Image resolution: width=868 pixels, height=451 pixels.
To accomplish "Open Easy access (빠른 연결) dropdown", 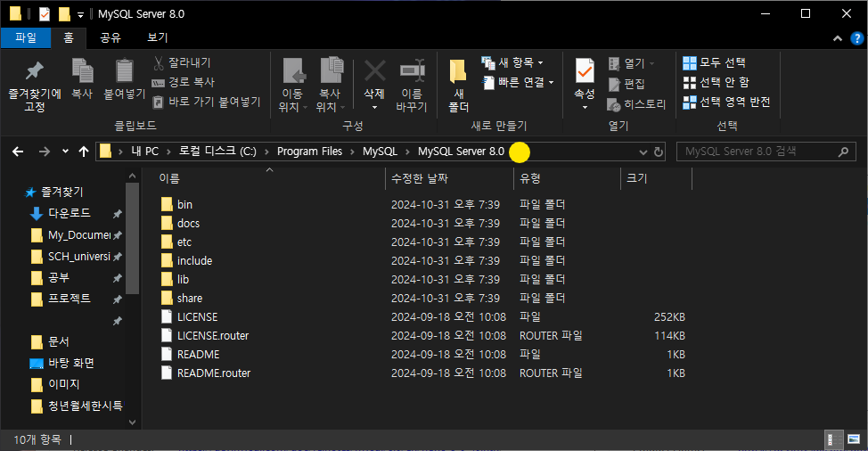I will (518, 83).
